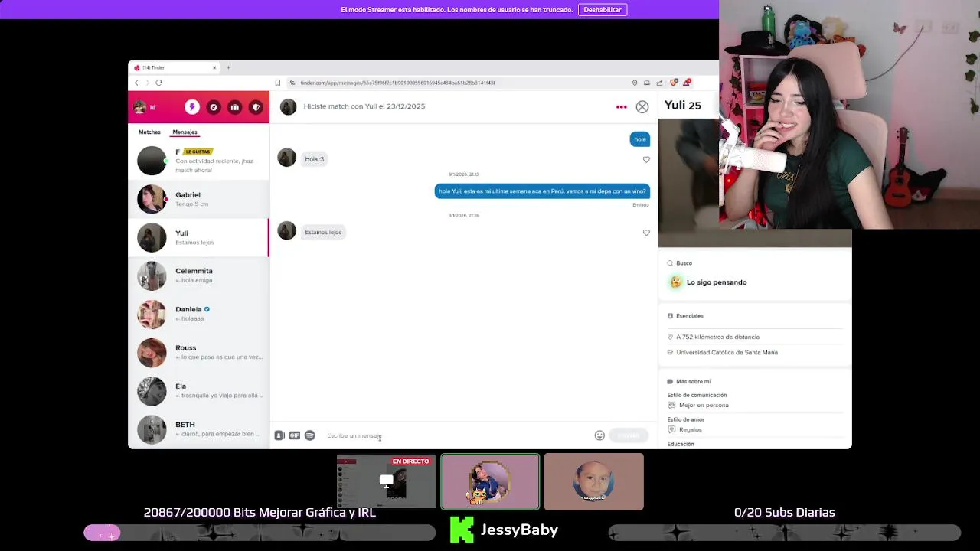980x551 pixels.
Task: Click the 'Estamos lejos' received message bubble
Action: [x=323, y=232]
